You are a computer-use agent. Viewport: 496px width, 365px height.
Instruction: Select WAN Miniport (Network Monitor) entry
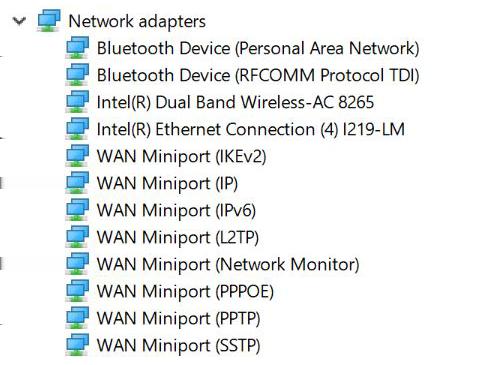pyautogui.click(x=228, y=264)
